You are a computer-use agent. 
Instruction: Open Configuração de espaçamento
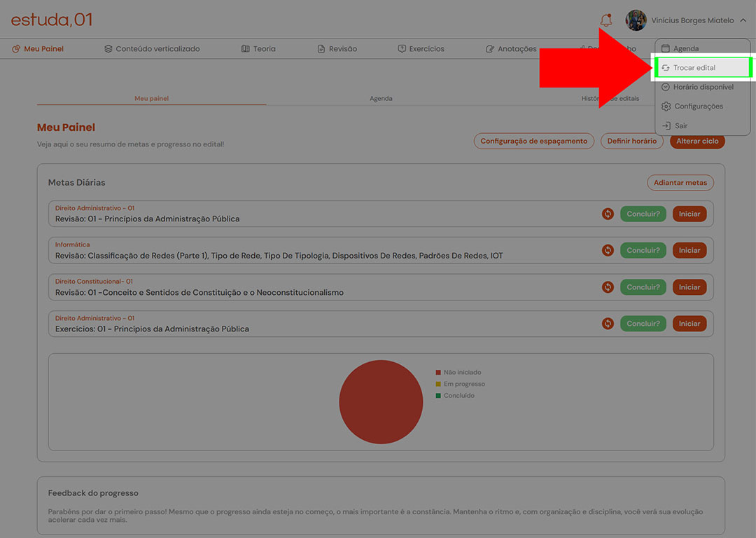pyautogui.click(x=533, y=141)
